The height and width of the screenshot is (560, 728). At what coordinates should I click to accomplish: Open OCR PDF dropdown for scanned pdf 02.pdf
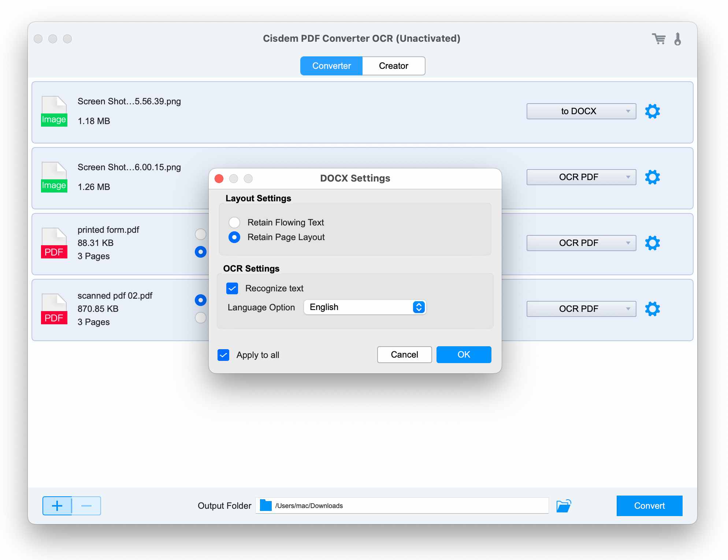pos(581,309)
